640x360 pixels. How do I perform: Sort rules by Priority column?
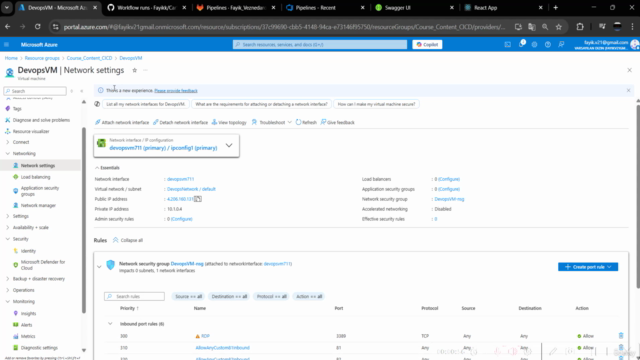click(x=129, y=308)
